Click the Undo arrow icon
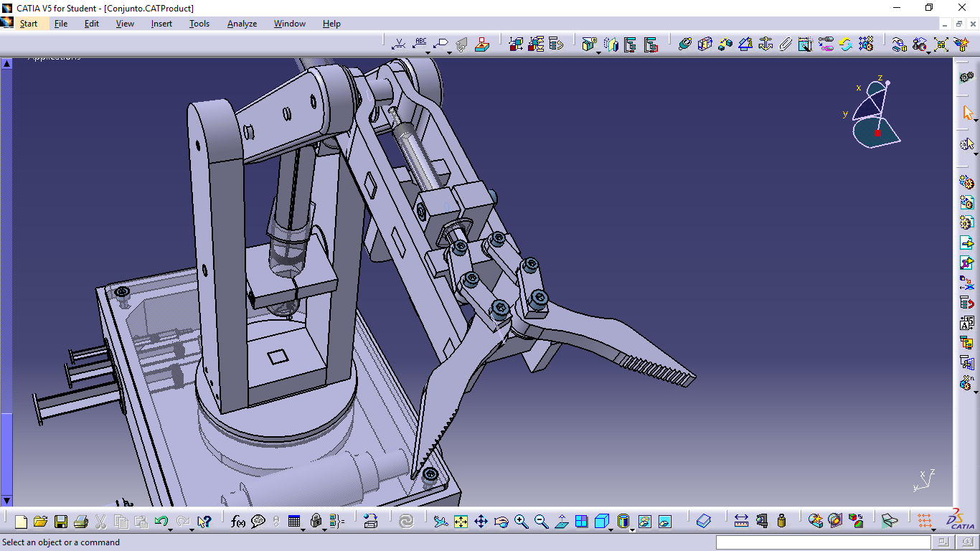 [x=161, y=522]
